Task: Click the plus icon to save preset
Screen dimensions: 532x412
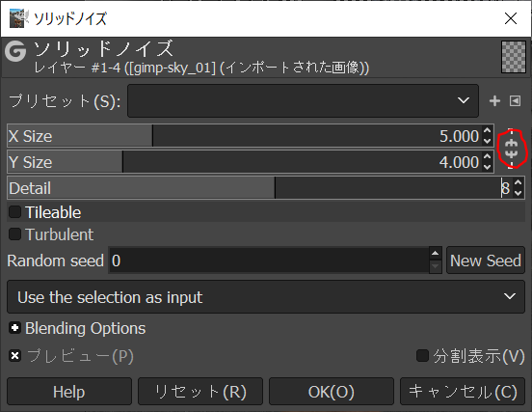Action: (494, 101)
